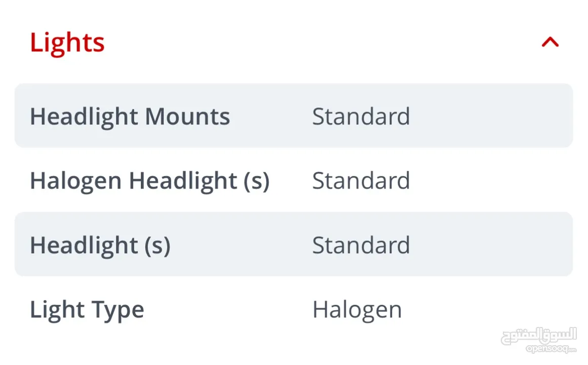Click empty space between Lights title and chevron

click(x=323, y=43)
